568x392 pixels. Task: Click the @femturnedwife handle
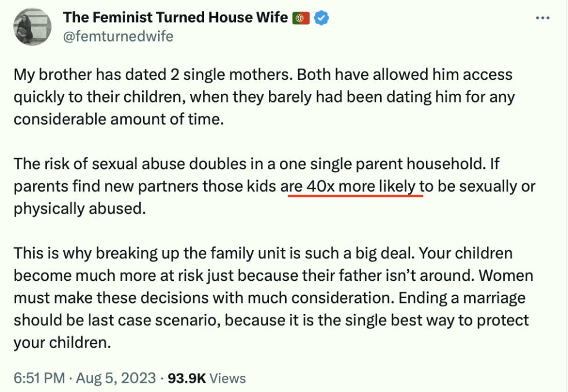(x=118, y=36)
